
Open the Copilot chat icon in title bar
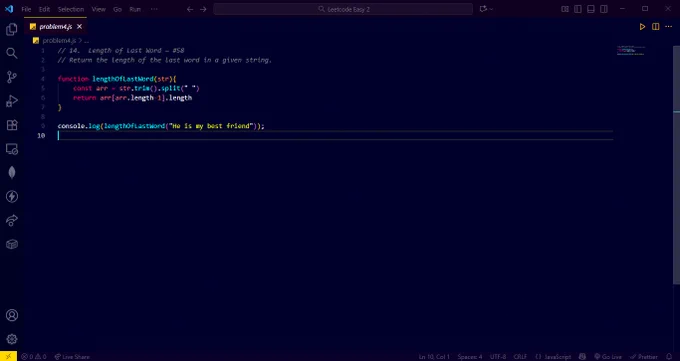(483, 9)
